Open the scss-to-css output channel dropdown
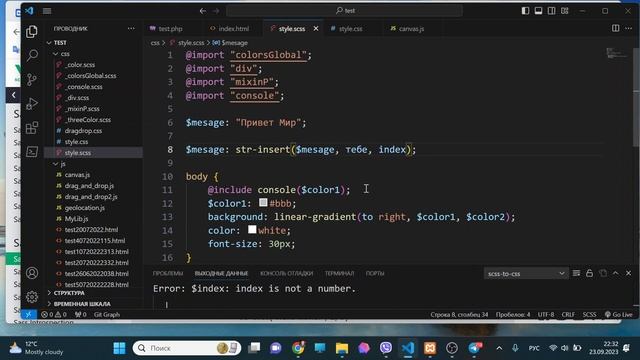The image size is (640, 360). (526, 273)
